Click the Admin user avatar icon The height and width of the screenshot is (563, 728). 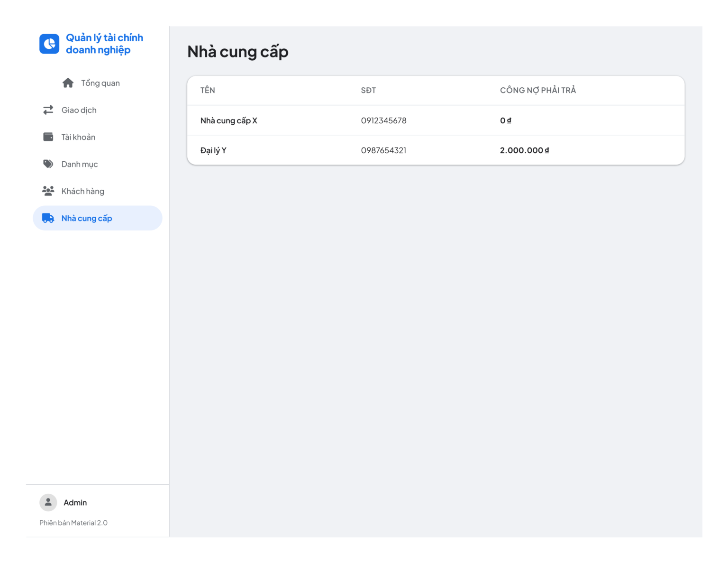48,502
